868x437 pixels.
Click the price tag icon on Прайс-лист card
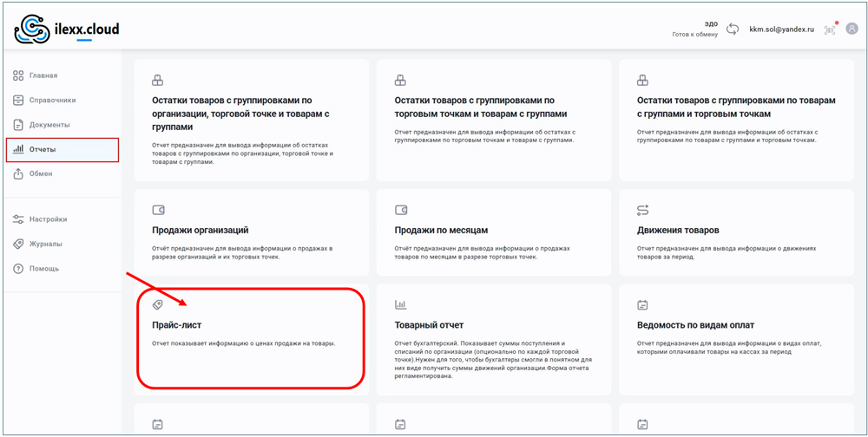pos(158,304)
